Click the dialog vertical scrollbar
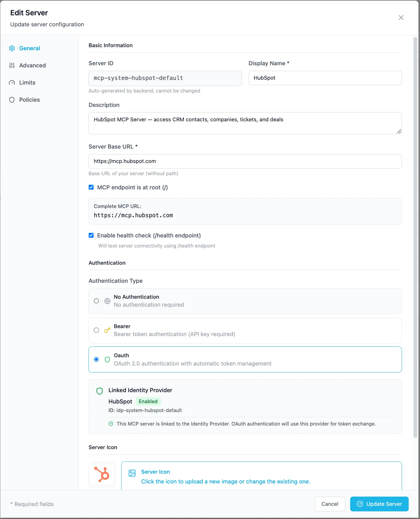 tap(415, 237)
